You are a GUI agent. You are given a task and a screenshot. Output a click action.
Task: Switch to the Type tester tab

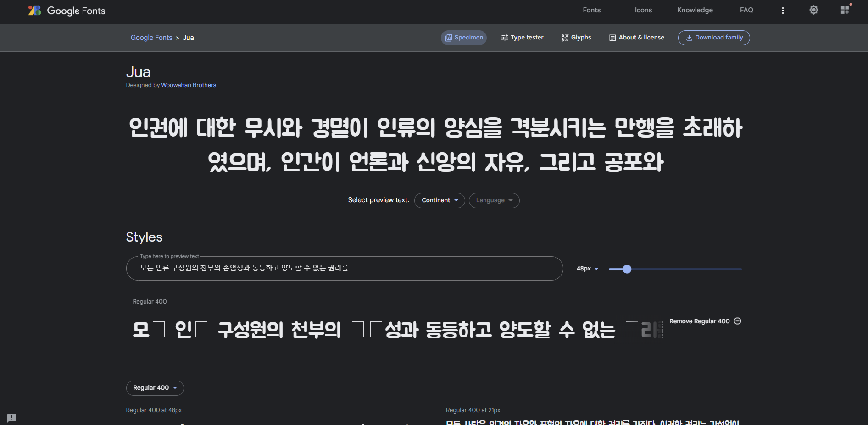[522, 38]
